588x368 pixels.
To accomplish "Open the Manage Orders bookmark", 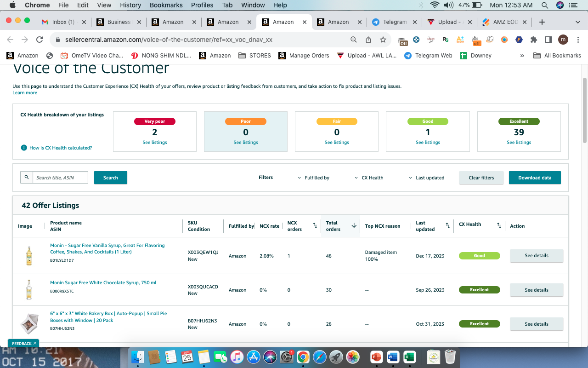I will point(304,56).
